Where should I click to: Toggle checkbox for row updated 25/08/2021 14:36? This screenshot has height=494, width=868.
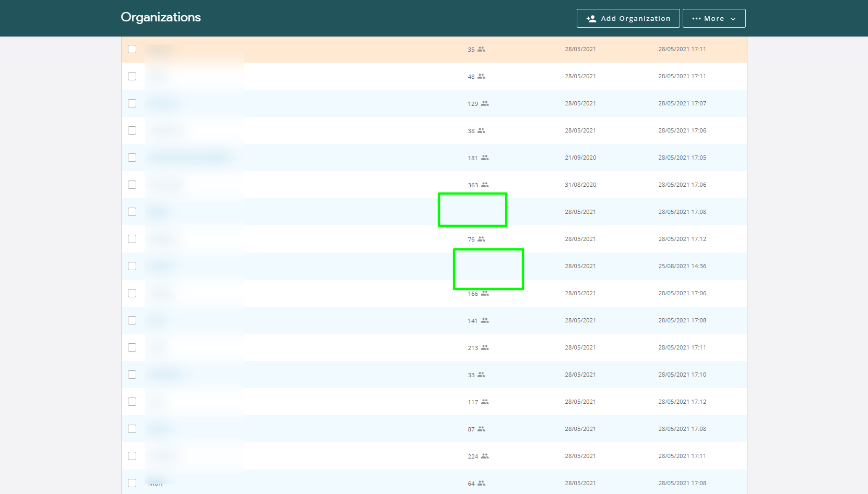point(132,266)
